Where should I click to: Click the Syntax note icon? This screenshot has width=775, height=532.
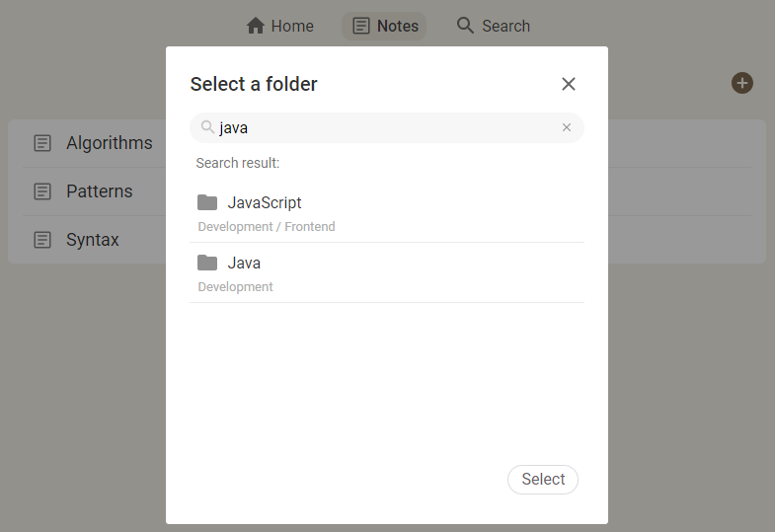[x=42, y=240]
